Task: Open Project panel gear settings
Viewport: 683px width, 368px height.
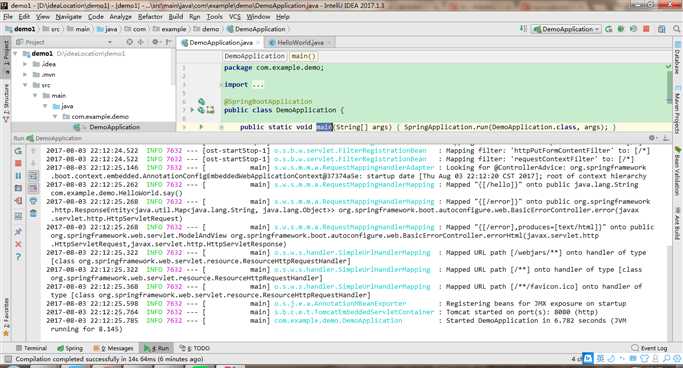Action: [156, 42]
